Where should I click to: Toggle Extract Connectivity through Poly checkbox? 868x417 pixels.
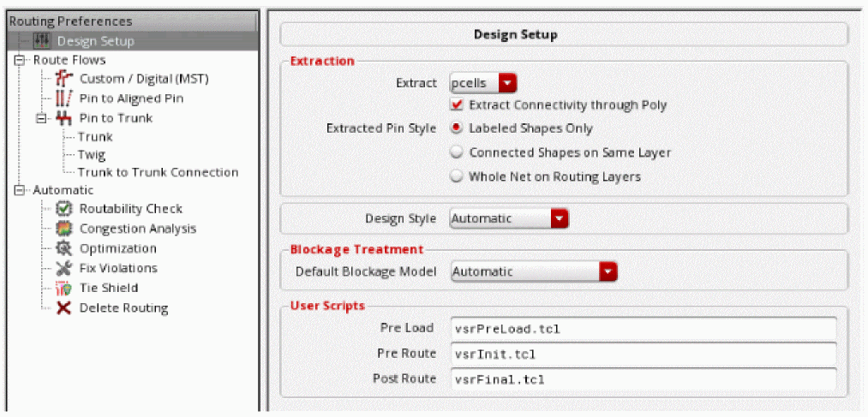tap(458, 104)
